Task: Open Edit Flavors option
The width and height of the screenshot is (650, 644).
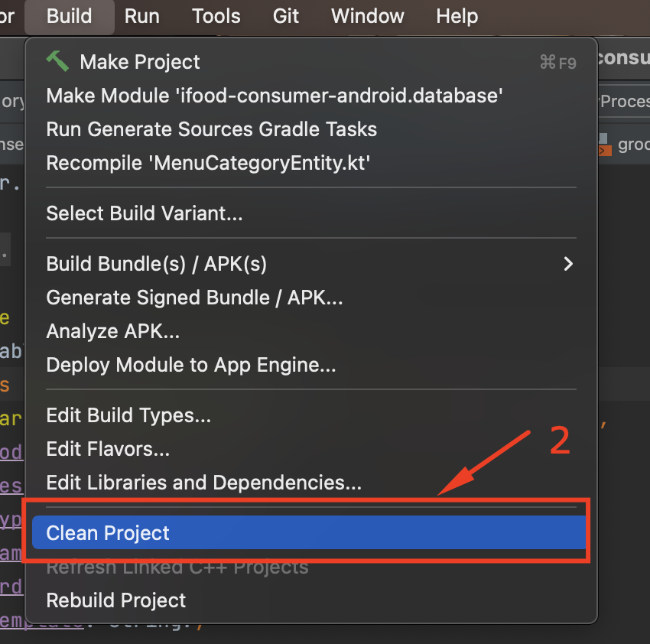Action: [108, 449]
